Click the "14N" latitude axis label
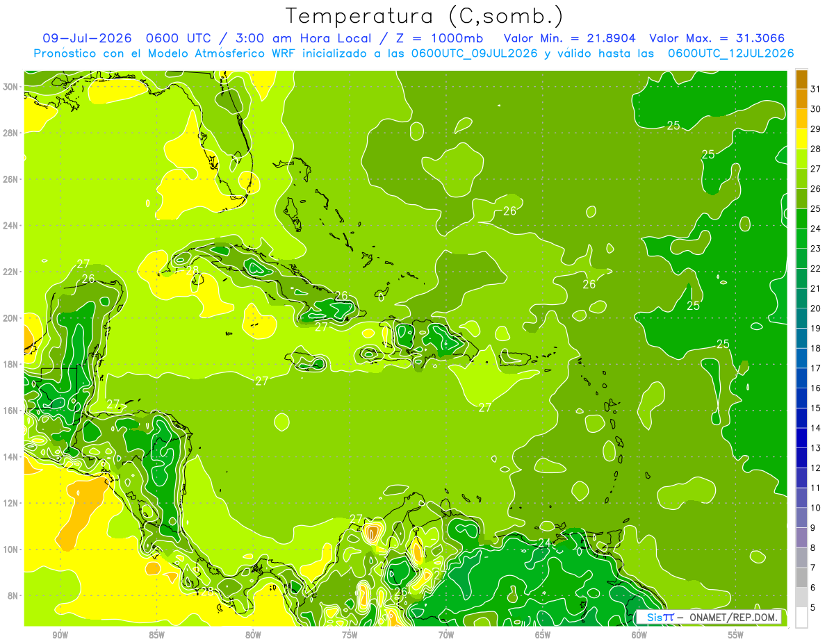This screenshot has height=644, width=834. pyautogui.click(x=12, y=457)
